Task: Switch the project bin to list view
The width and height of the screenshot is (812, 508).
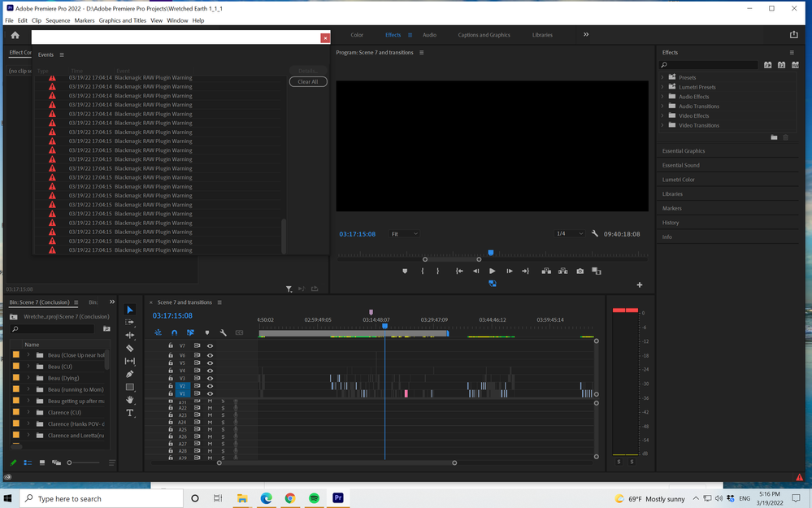Action: coord(28,462)
